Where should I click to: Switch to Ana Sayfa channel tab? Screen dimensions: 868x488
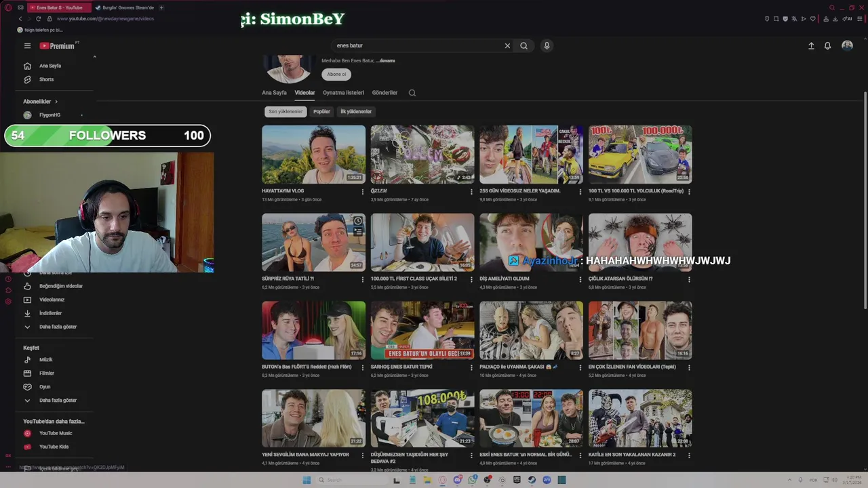pyautogui.click(x=274, y=93)
